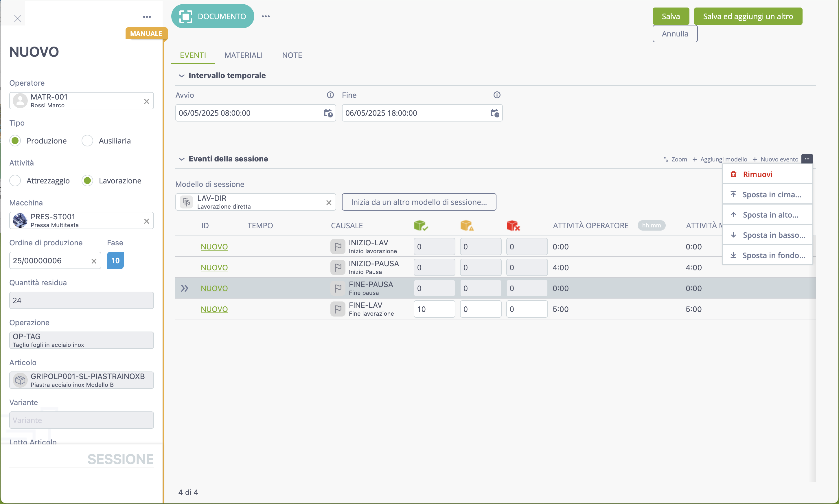This screenshot has width=839, height=504.
Task: Show info for the Fine field
Action: tap(497, 95)
